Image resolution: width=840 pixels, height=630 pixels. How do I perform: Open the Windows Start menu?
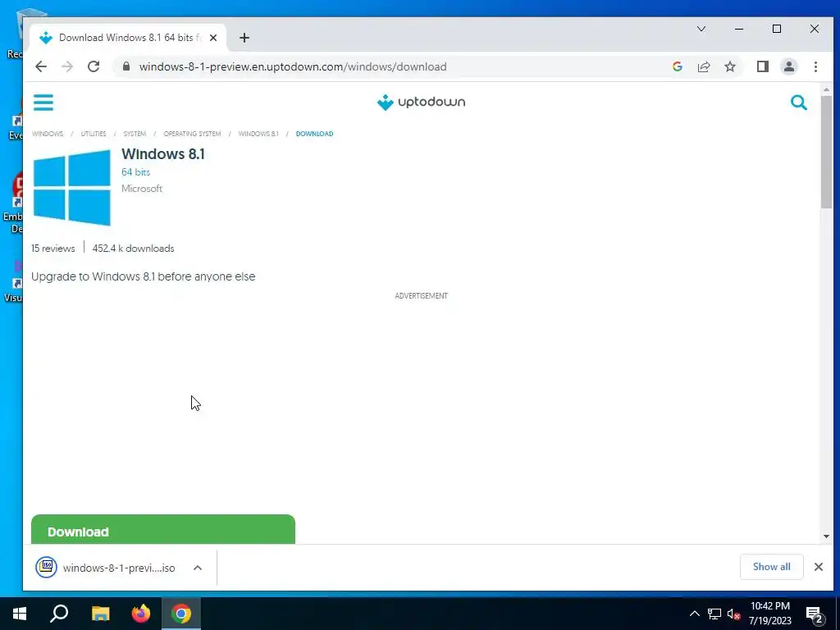20,614
